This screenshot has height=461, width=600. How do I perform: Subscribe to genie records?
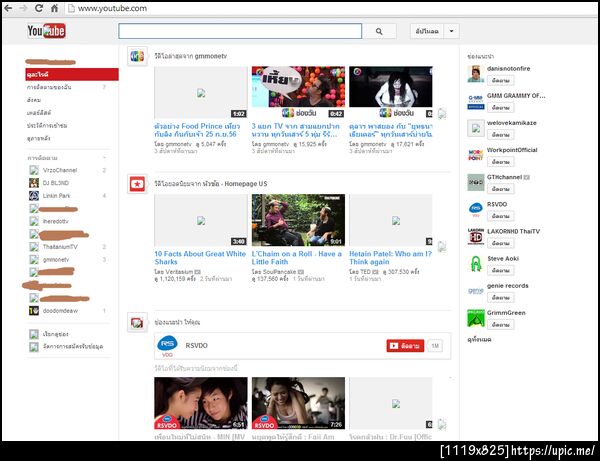click(x=501, y=298)
